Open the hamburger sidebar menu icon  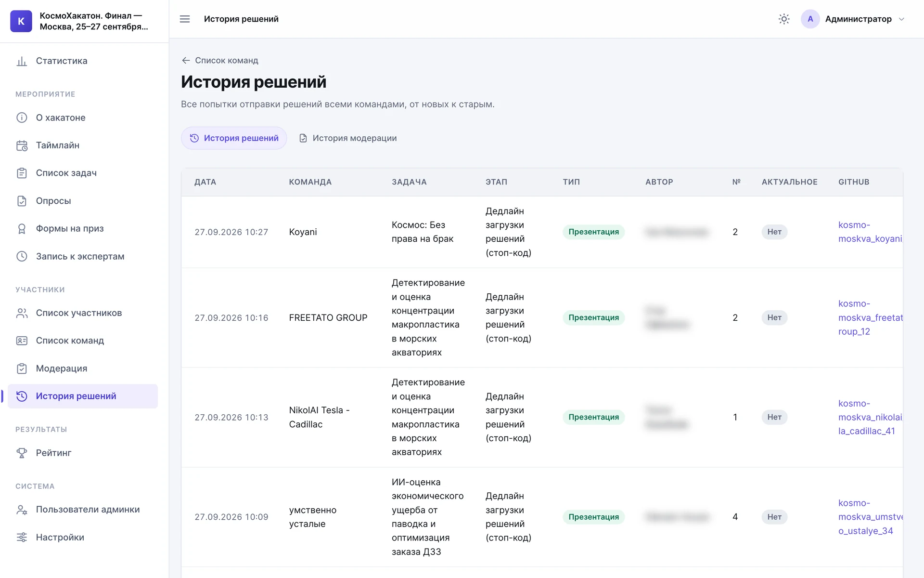[185, 19]
